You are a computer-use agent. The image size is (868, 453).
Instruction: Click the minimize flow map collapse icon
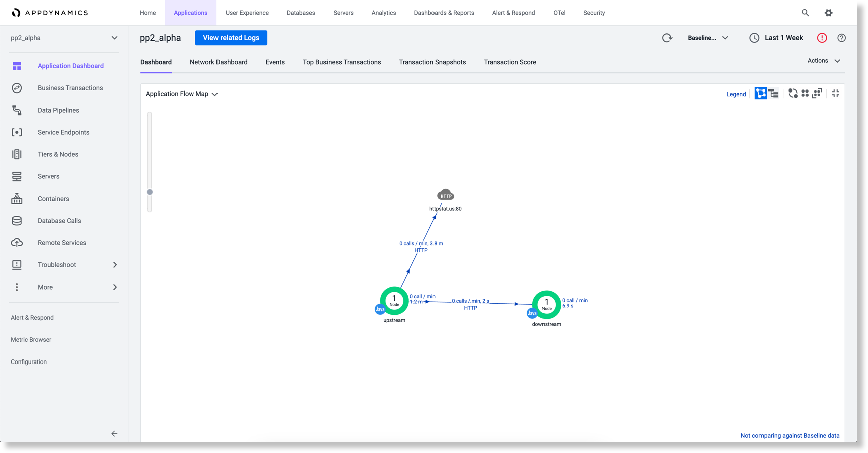pyautogui.click(x=836, y=93)
